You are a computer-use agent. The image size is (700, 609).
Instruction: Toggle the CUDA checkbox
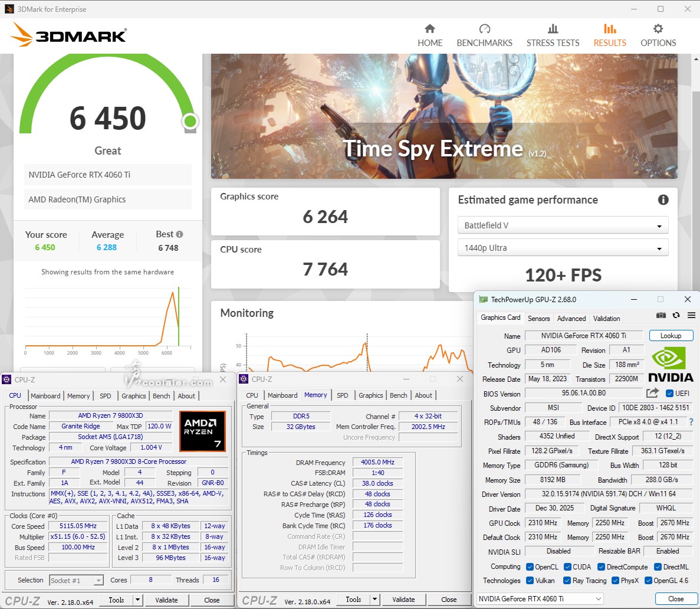[567, 567]
